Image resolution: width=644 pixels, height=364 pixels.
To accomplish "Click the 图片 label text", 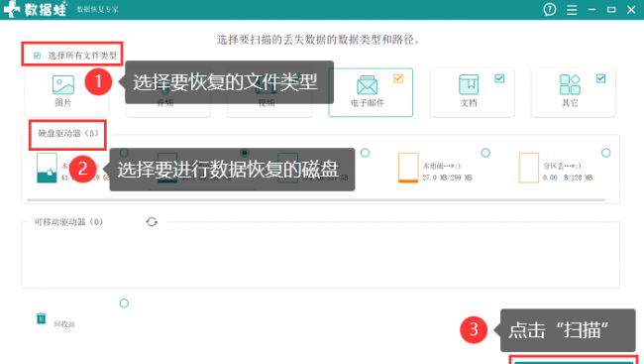I will 63,103.
